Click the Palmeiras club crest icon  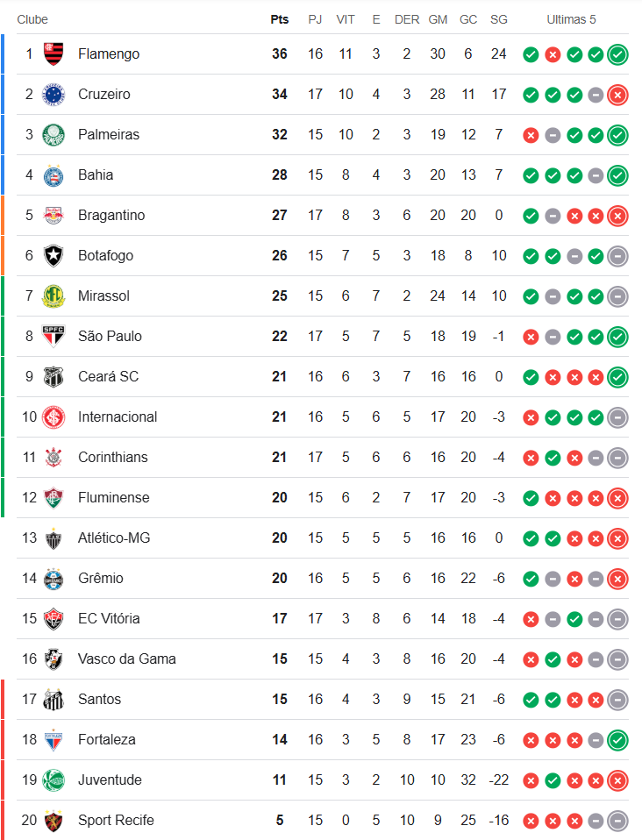[54, 135]
